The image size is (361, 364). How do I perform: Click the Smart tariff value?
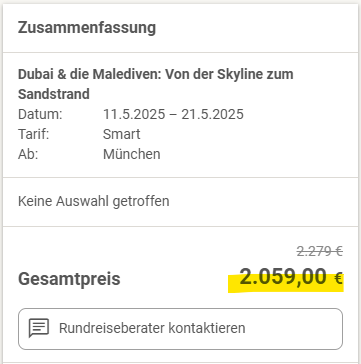point(122,134)
